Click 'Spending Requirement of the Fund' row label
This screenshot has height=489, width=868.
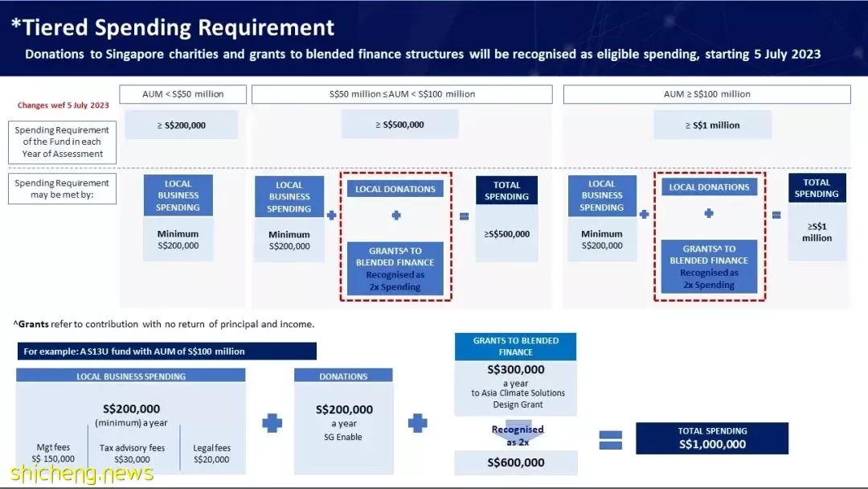pyautogui.click(x=62, y=142)
